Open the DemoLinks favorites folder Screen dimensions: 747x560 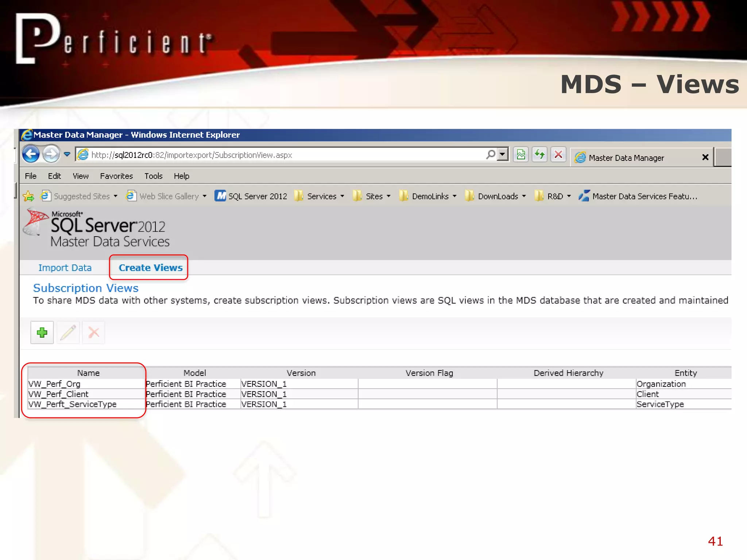424,196
